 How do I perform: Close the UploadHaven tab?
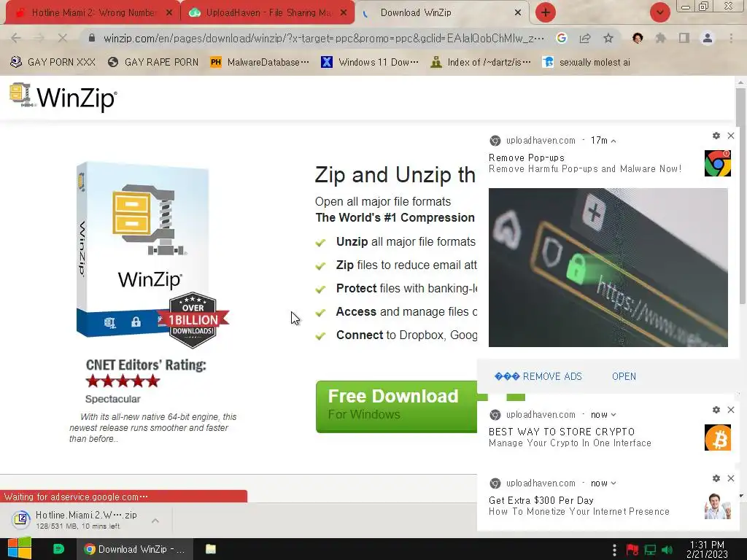[344, 13]
